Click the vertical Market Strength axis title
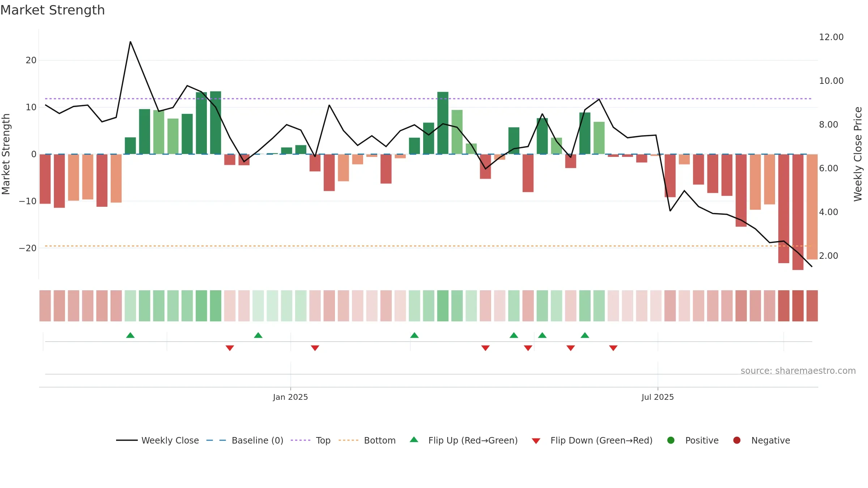868x488 pixels. (x=6, y=154)
